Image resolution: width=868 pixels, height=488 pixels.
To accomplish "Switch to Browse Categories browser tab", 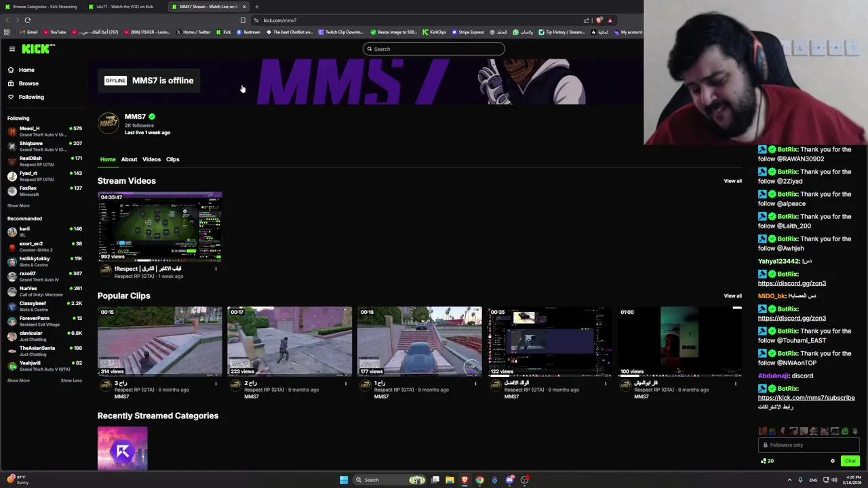I will (42, 7).
